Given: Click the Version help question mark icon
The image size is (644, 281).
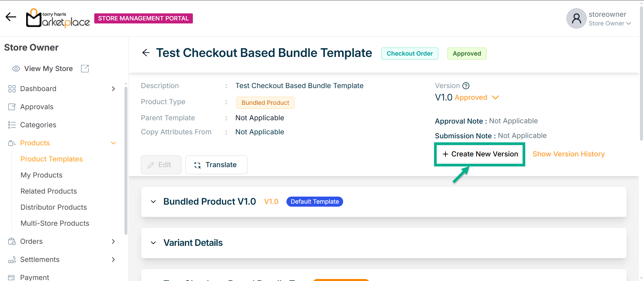Looking at the screenshot, I should point(466,86).
